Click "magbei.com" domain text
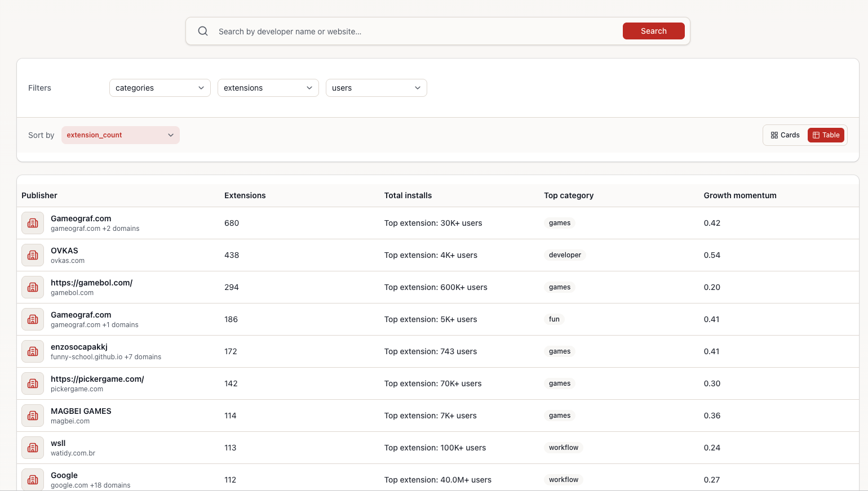 coord(70,421)
